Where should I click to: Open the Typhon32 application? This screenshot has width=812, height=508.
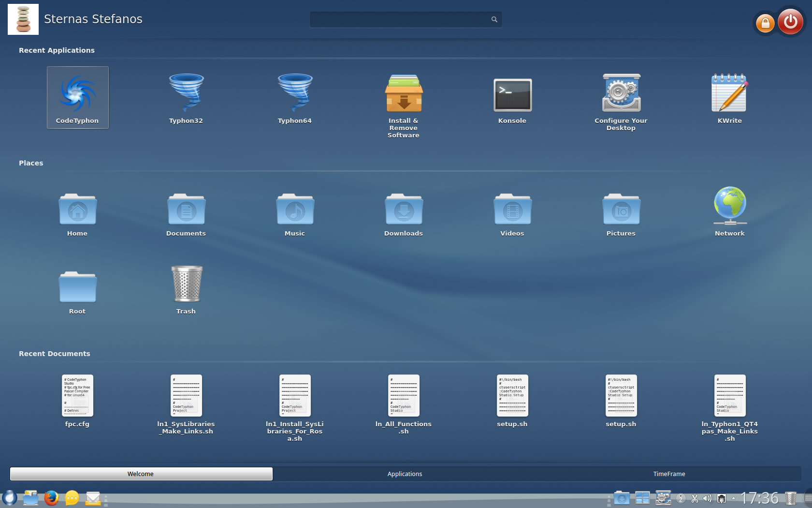(x=186, y=98)
